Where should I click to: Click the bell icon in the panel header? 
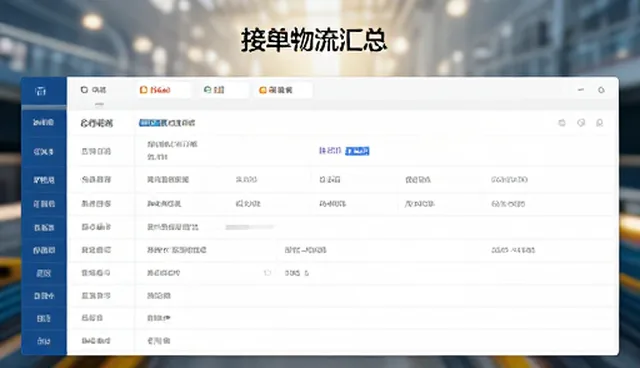pos(600,122)
